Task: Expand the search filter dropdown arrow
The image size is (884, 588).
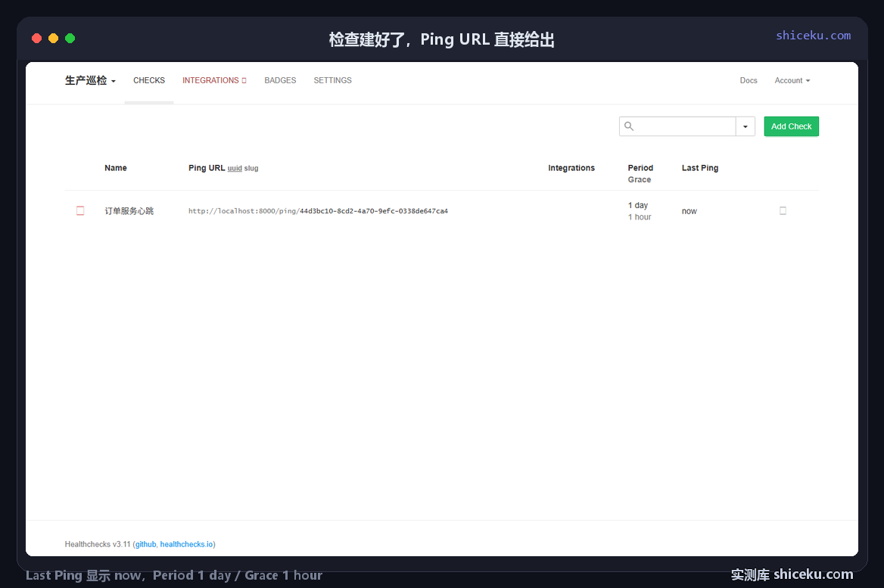Action: point(745,126)
